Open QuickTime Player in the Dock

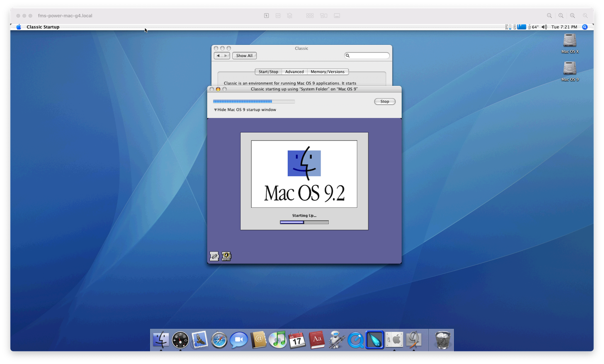356,340
